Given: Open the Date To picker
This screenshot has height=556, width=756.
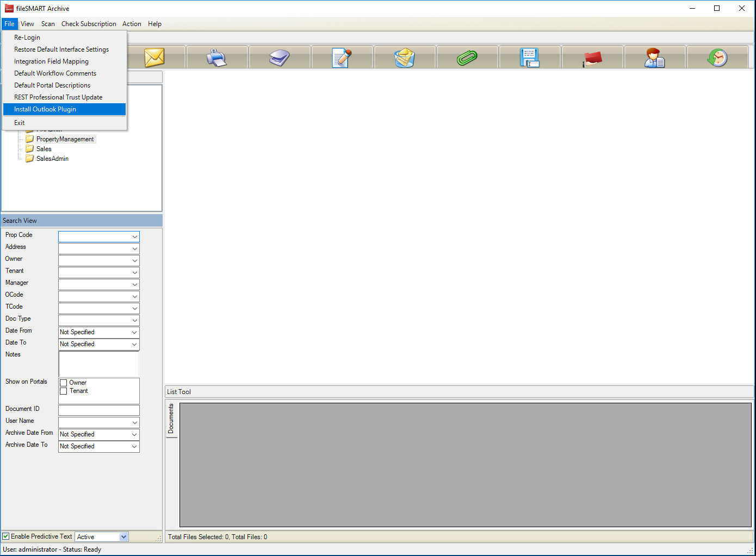Looking at the screenshot, I should (134, 344).
